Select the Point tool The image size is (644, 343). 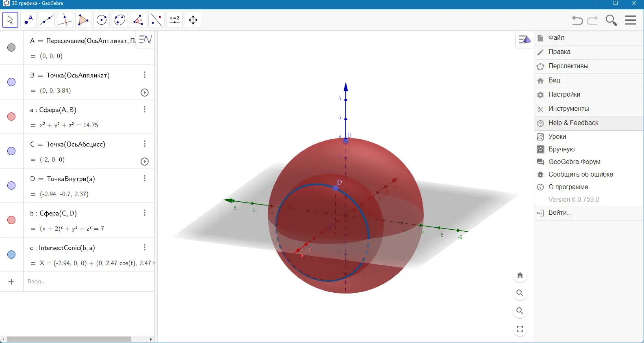(x=28, y=20)
